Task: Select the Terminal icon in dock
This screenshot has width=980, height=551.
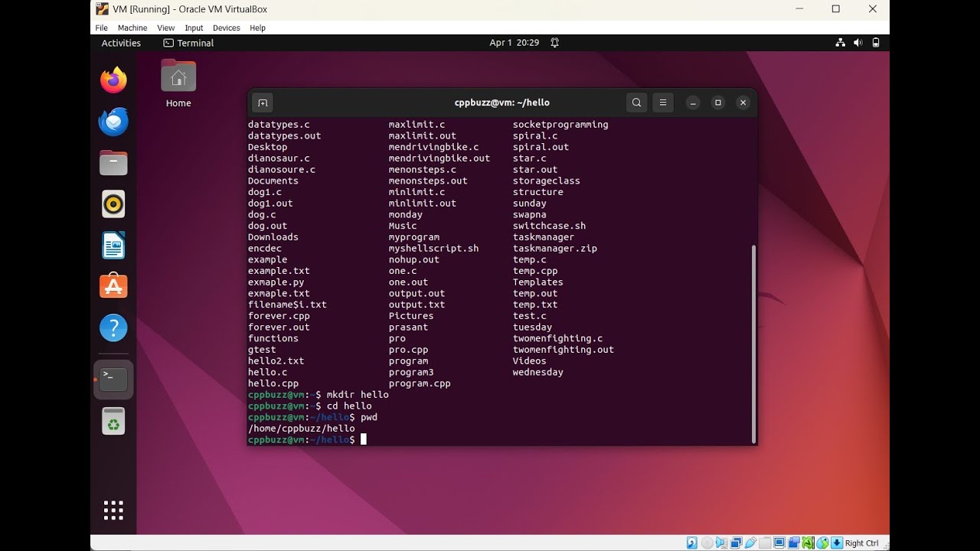Action: click(x=113, y=380)
